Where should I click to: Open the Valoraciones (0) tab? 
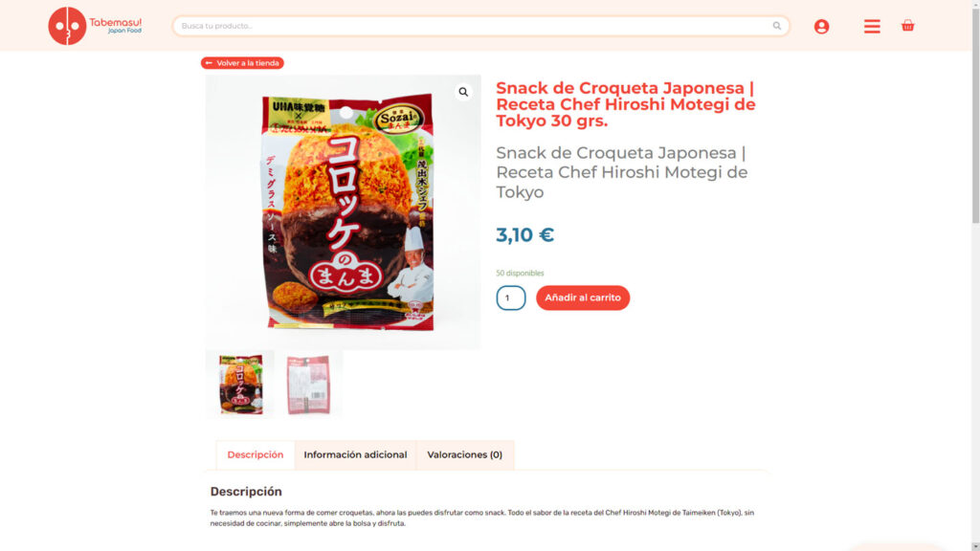[464, 454]
